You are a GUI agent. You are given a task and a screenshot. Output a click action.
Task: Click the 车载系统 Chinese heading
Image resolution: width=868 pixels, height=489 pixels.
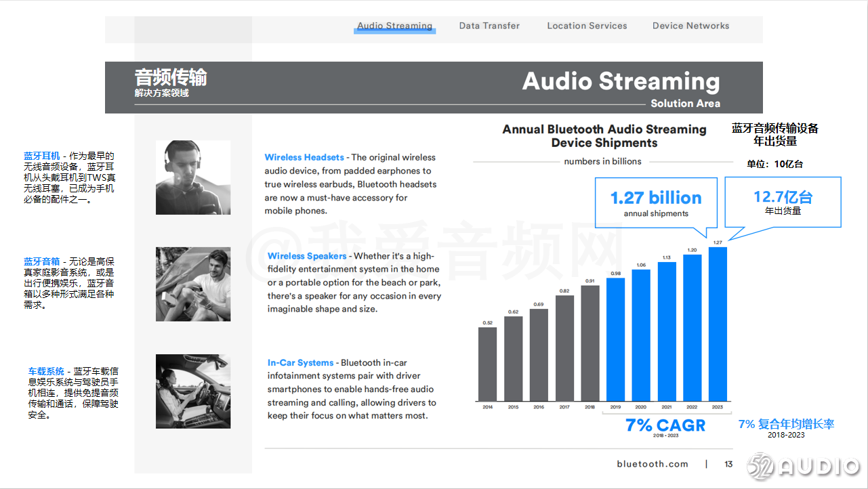pos(46,371)
